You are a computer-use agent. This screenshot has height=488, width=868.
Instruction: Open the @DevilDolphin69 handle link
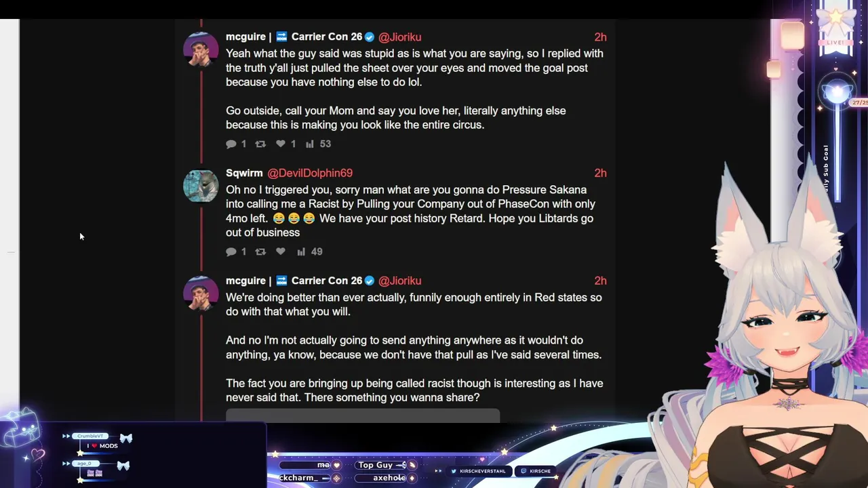(x=310, y=173)
